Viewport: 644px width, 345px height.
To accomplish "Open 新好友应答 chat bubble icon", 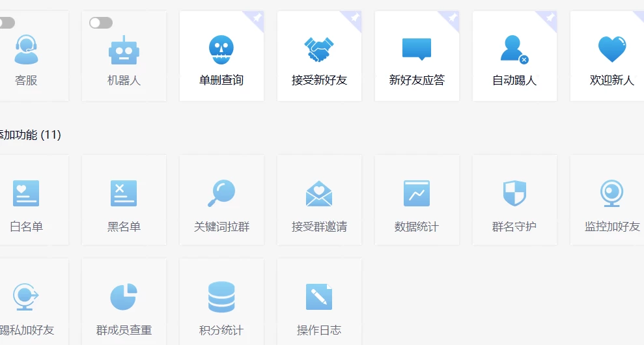I will click(x=417, y=49).
